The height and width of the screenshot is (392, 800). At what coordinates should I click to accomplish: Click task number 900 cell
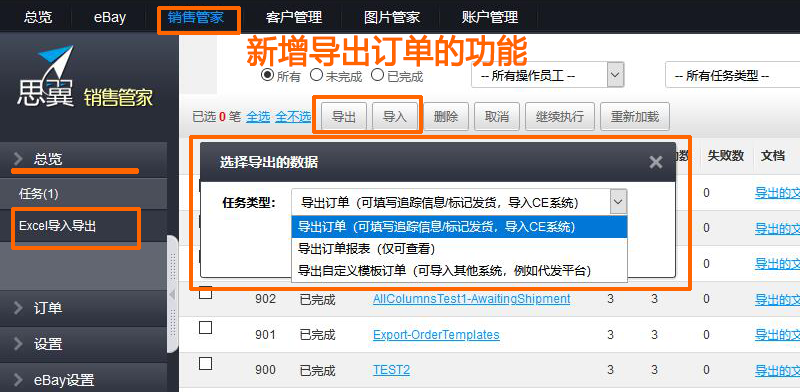click(x=265, y=370)
